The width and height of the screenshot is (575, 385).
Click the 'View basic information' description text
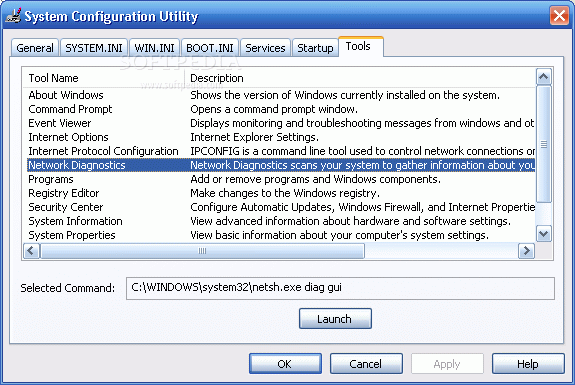point(340,235)
